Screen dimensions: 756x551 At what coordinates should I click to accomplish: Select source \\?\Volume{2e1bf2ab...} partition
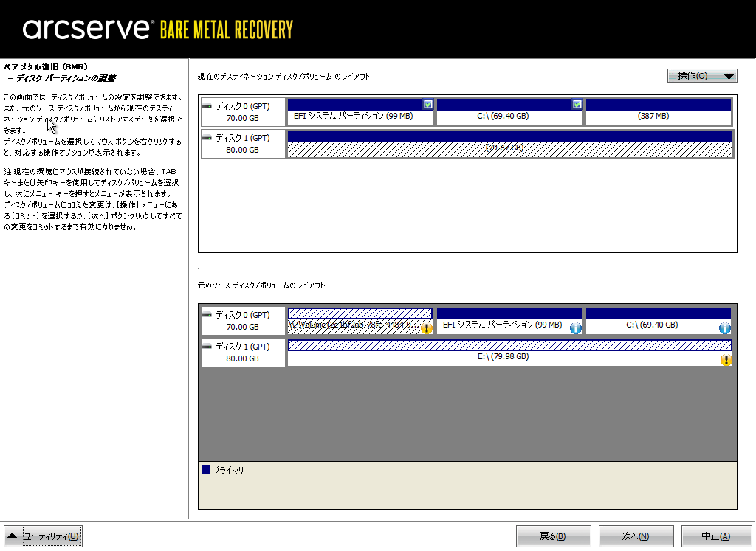point(360,321)
